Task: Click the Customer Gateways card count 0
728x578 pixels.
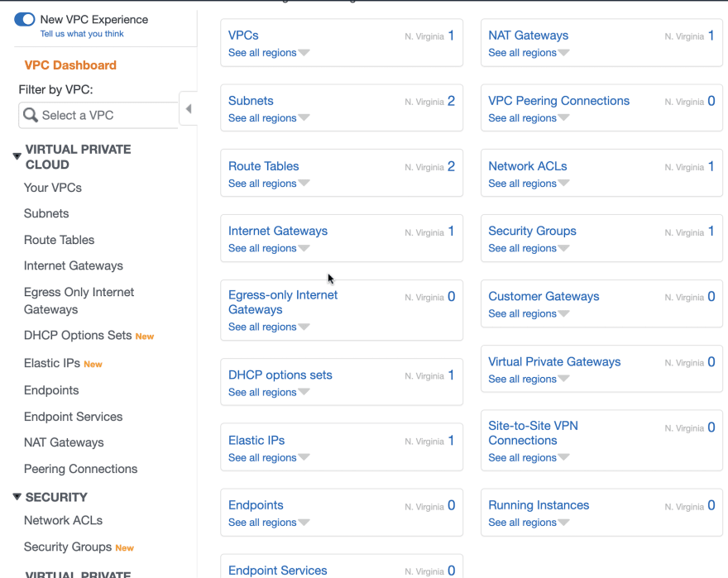Action: tap(711, 297)
